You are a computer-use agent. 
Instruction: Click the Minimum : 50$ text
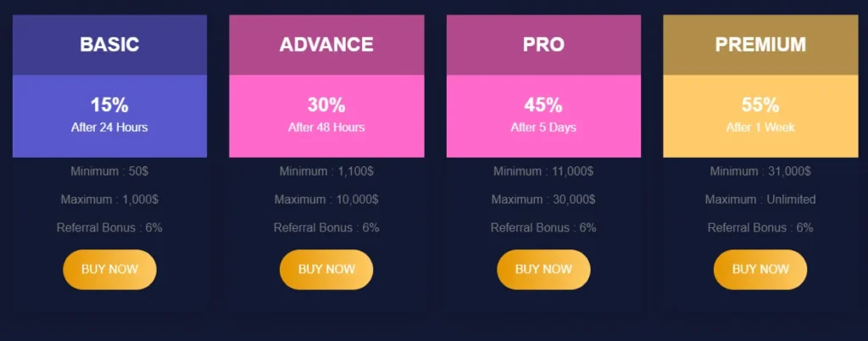tap(109, 171)
